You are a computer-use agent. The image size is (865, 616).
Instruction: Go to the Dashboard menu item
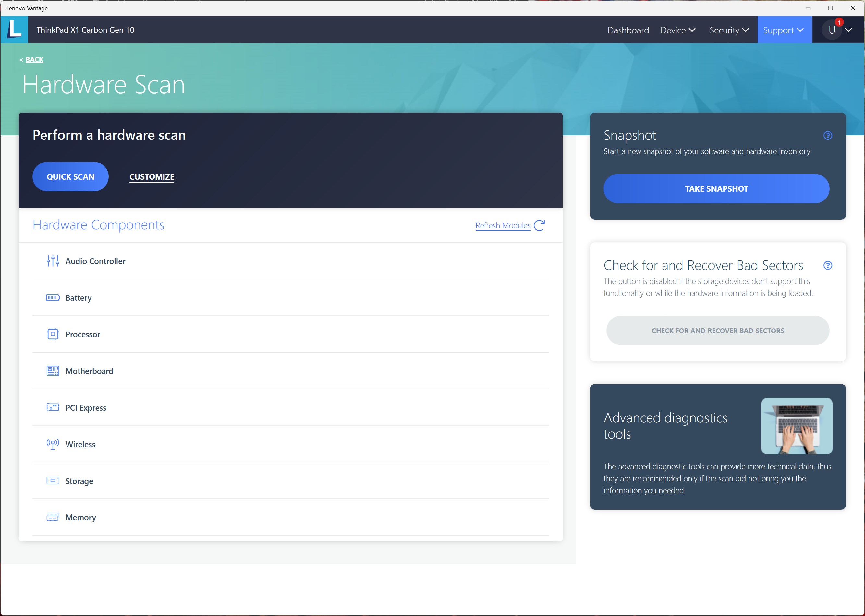point(628,30)
